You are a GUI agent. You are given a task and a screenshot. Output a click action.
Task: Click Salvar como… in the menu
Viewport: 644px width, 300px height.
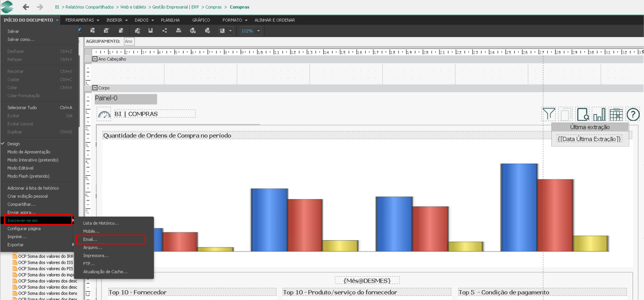(21, 40)
